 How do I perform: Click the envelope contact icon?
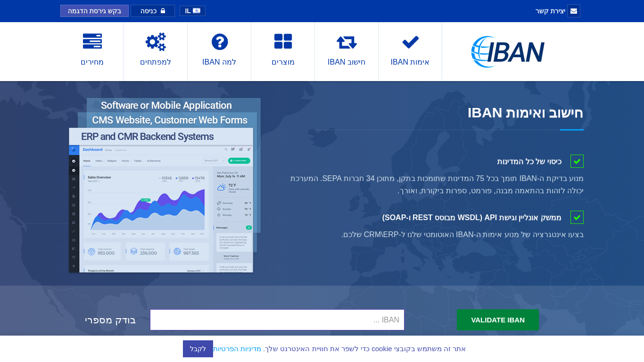coord(574,11)
